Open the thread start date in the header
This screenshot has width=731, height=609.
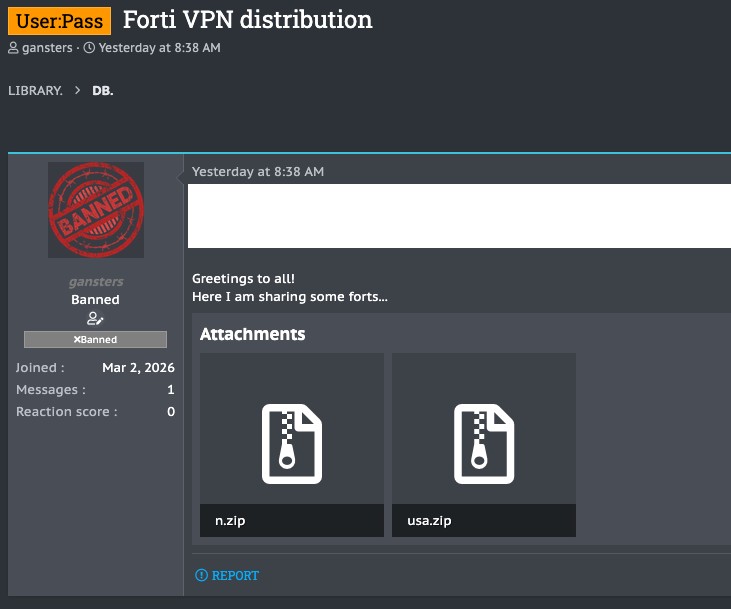coord(159,48)
